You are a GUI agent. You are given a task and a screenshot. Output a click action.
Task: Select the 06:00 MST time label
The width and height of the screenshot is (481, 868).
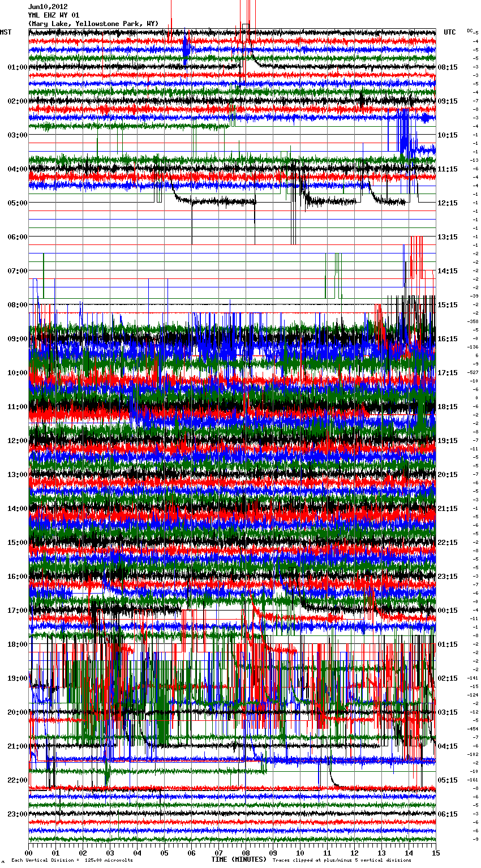click(x=18, y=237)
